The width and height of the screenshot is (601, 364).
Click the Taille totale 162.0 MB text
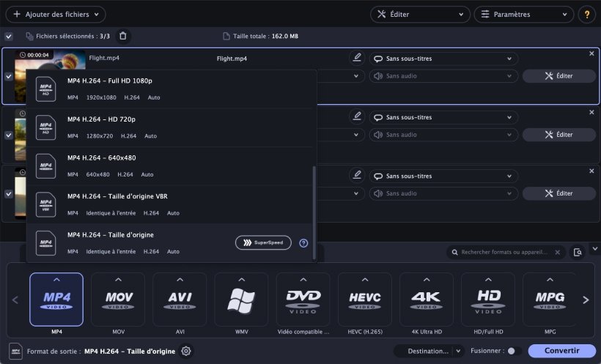tap(265, 37)
